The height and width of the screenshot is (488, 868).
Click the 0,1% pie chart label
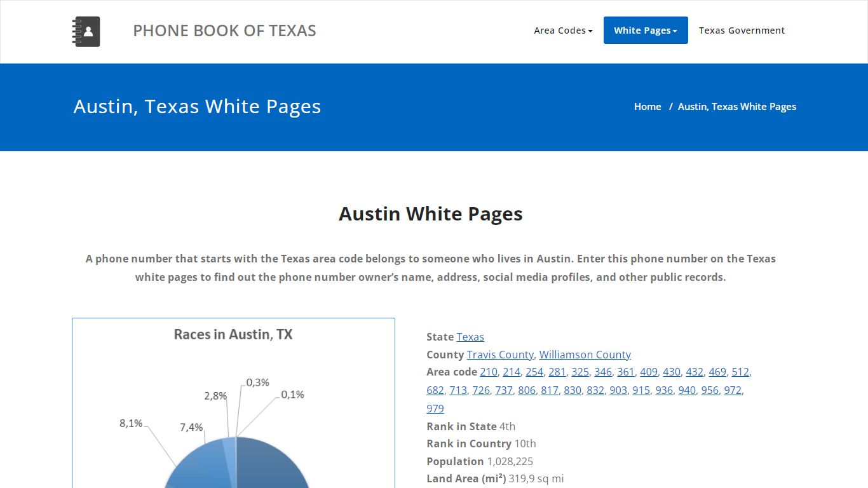pos(292,395)
